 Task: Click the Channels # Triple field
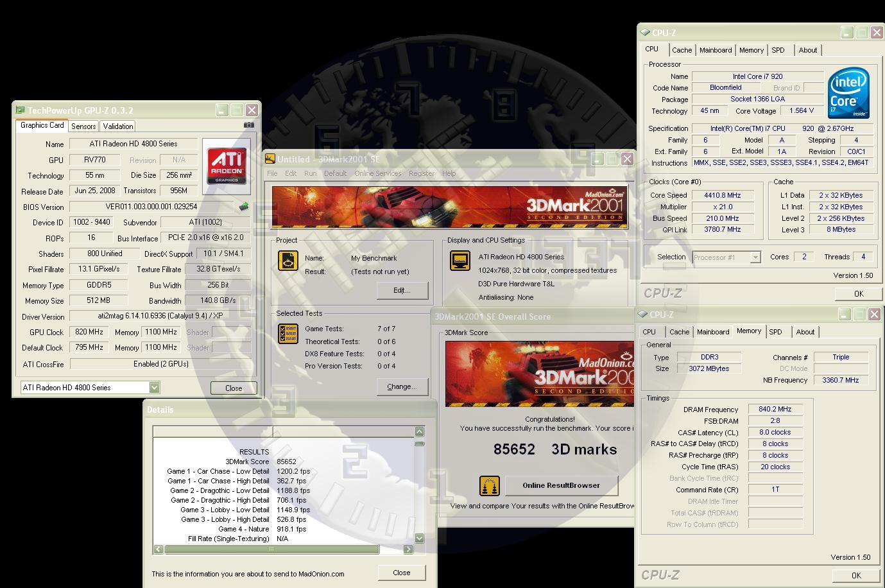tap(840, 357)
